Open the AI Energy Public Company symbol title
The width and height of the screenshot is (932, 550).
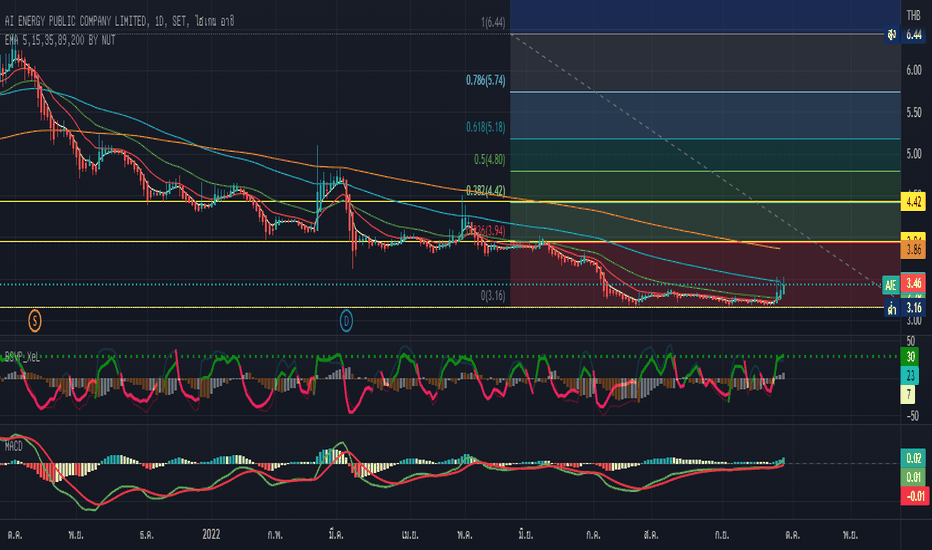119,21
